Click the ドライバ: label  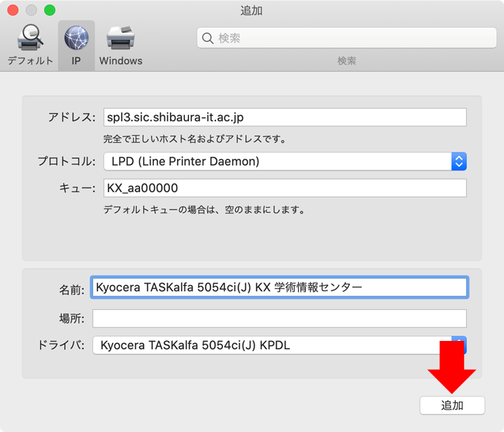[x=61, y=345]
